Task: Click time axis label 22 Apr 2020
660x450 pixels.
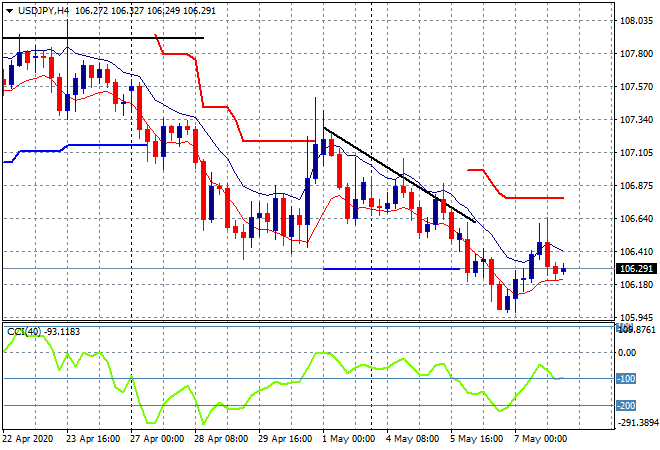Action: click(28, 439)
